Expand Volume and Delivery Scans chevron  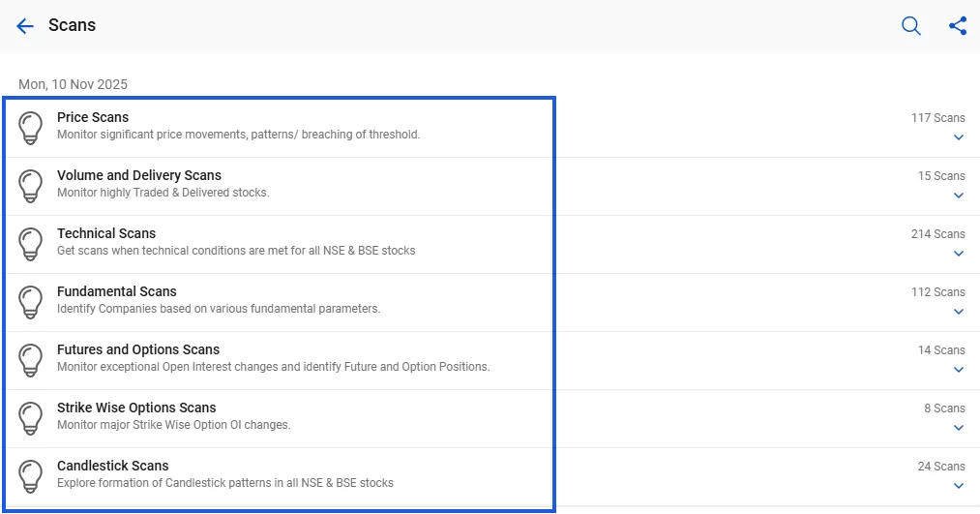tap(958, 196)
